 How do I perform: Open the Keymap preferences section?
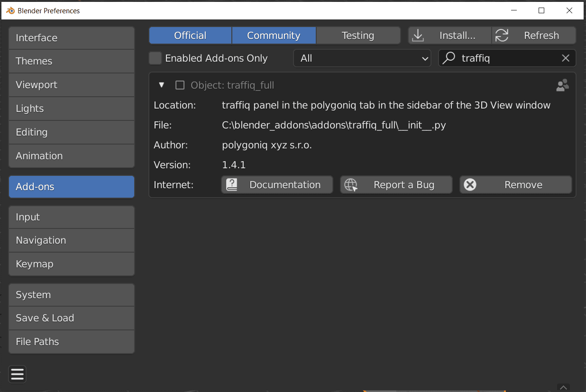coord(71,264)
